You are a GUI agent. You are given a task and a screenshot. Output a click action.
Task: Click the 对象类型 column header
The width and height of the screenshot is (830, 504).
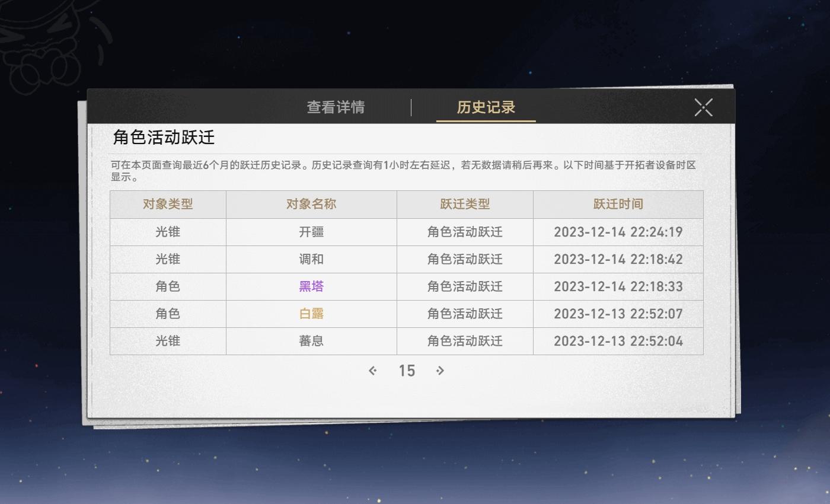tap(168, 204)
